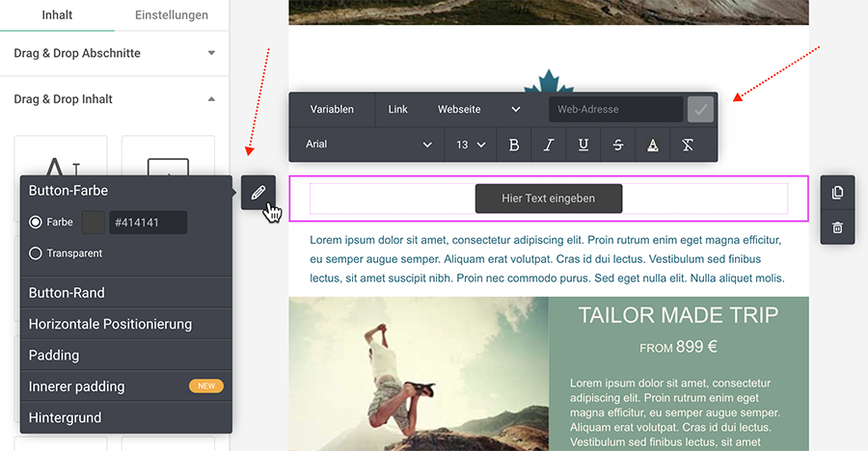Click the #414141 hex color field
The height and width of the screenshot is (451, 868).
(x=148, y=223)
